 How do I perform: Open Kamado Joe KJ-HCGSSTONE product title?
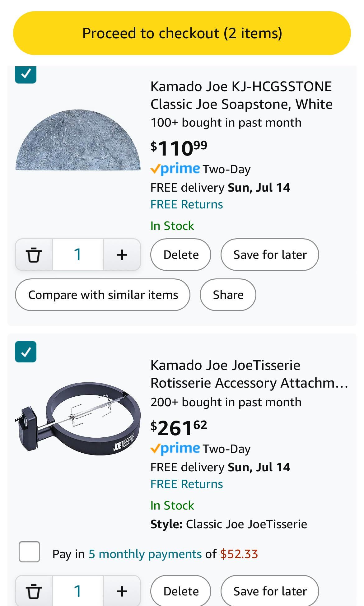(241, 95)
